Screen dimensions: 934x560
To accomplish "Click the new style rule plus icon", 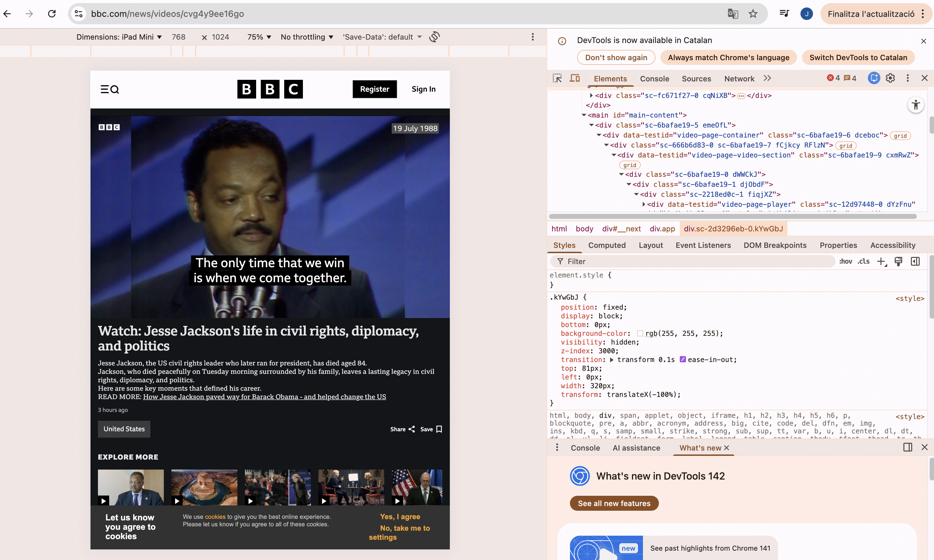I will pyautogui.click(x=881, y=262).
